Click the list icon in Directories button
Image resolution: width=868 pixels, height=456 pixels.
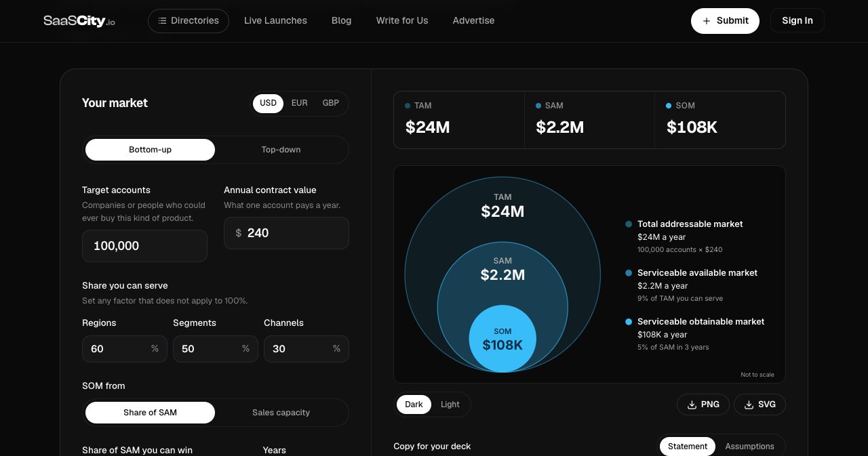click(x=162, y=21)
